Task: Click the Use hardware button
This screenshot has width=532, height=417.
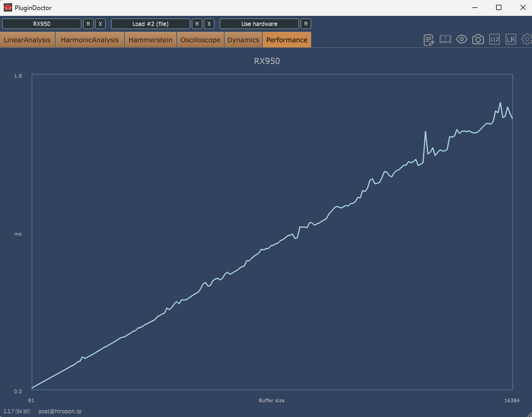Action: (259, 24)
